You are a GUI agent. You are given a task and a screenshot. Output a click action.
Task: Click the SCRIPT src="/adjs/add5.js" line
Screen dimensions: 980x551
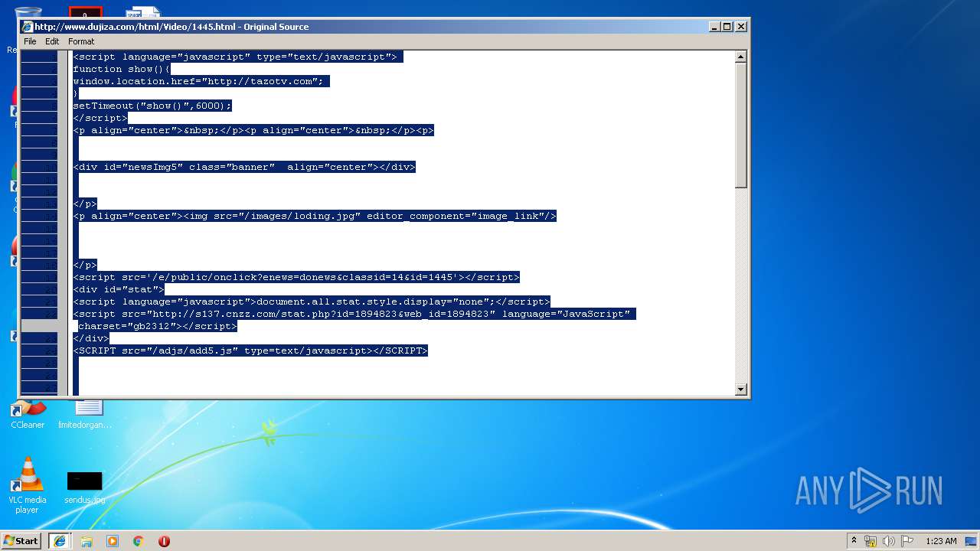tap(250, 350)
